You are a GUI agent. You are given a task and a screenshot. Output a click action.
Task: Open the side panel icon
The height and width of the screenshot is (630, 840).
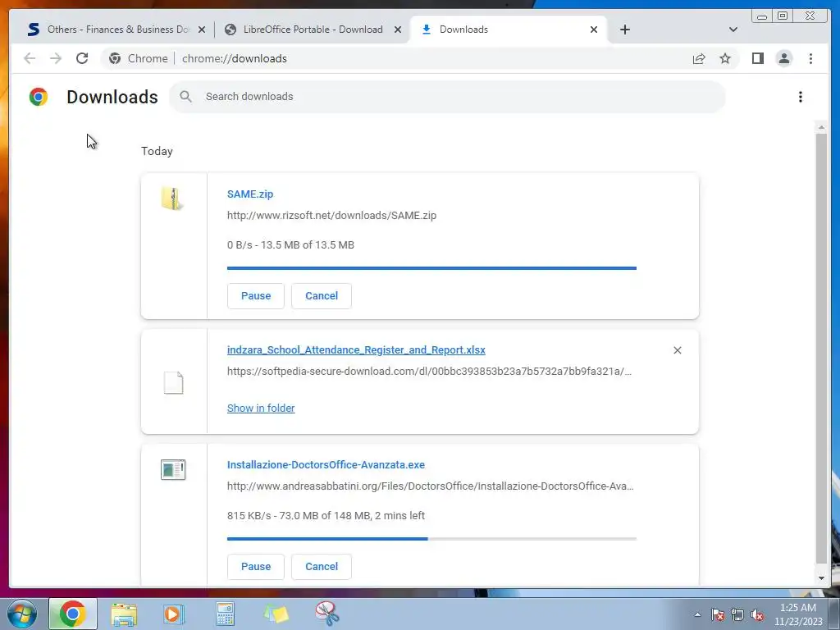click(x=757, y=58)
